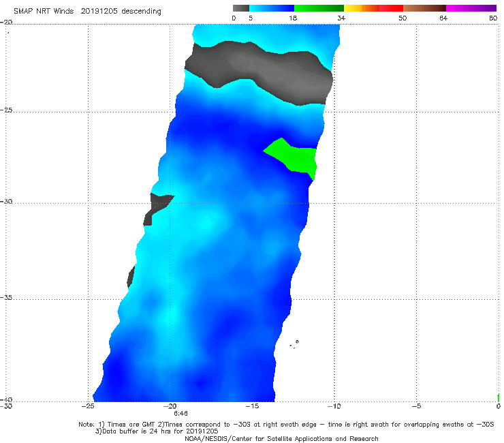Click the latitude axis label "-40"

click(6, 399)
